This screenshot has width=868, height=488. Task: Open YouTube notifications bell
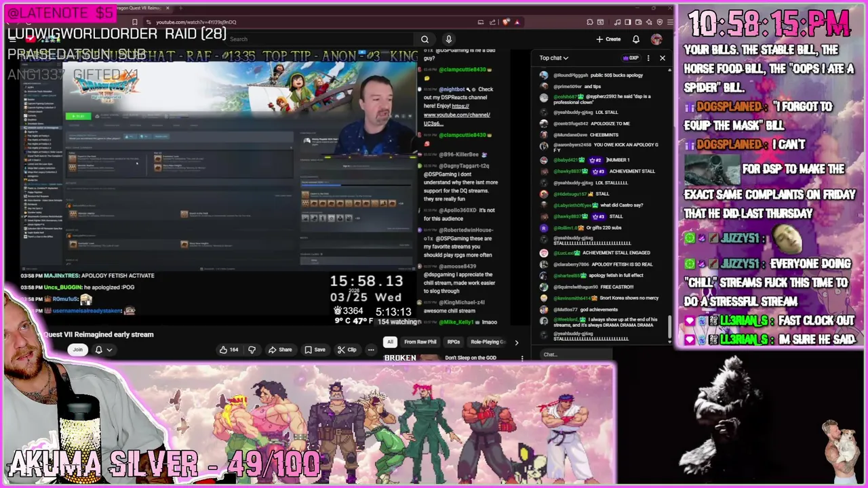point(636,39)
